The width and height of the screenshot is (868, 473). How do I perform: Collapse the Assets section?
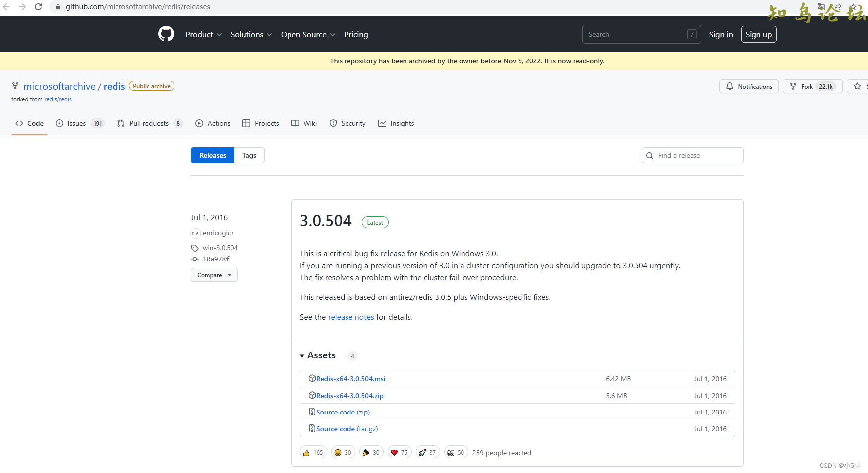(x=318, y=355)
